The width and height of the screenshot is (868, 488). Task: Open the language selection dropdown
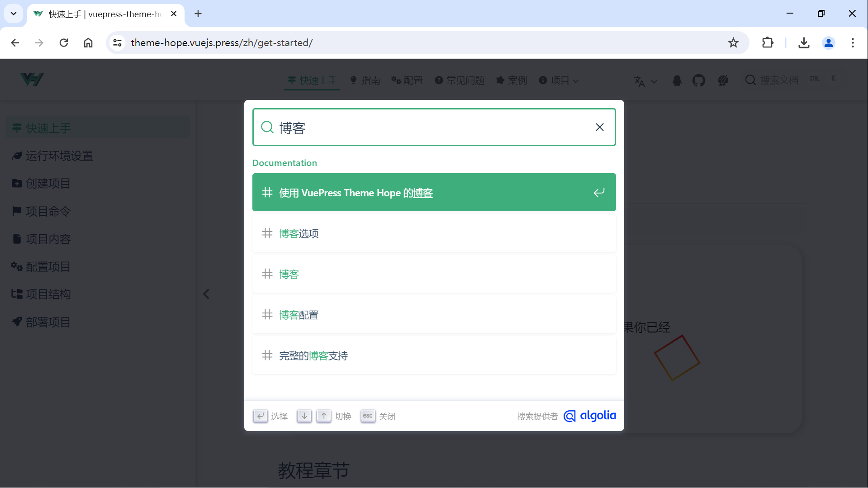click(x=645, y=81)
